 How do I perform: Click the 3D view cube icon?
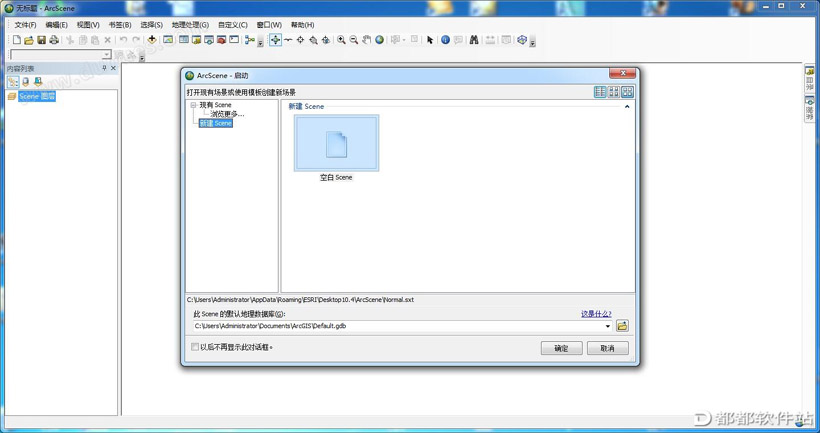[521, 40]
